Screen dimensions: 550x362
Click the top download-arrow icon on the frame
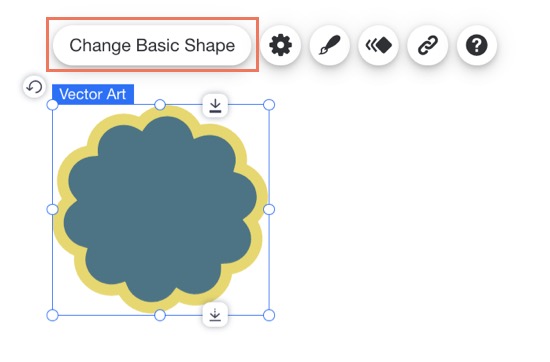(x=215, y=105)
